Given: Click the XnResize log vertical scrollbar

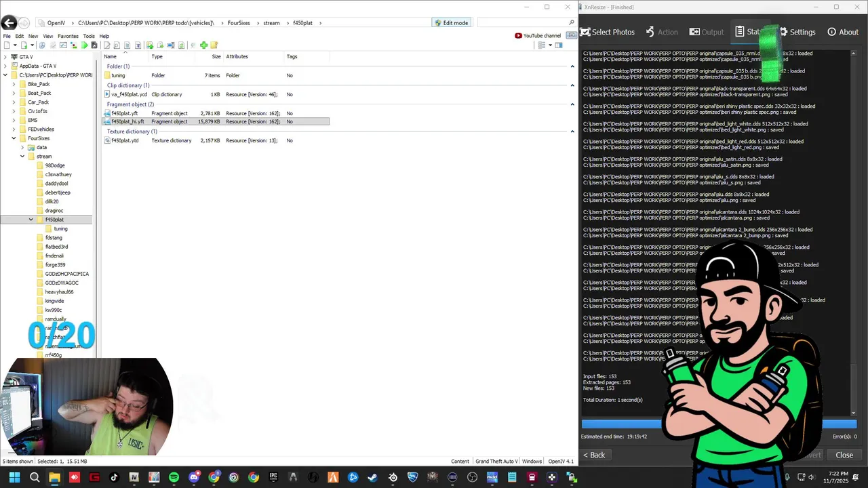Looking at the screenshot, I should point(854,234).
